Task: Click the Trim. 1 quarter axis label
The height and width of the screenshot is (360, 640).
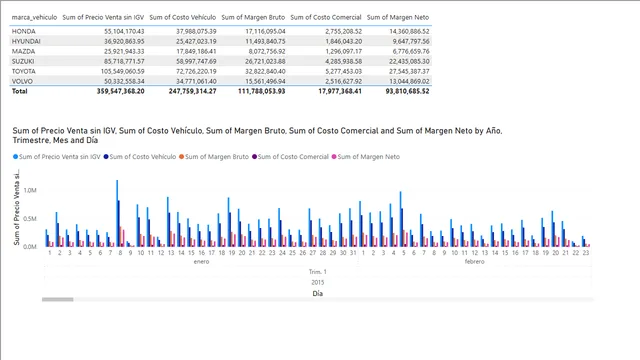Action: 318,272
